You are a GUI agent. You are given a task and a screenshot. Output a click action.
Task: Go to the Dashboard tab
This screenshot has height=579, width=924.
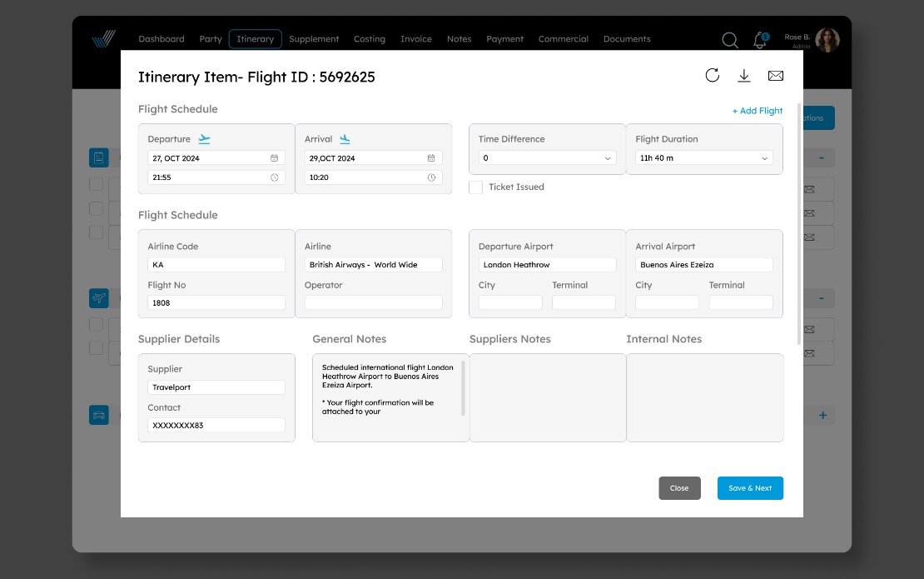161,39
